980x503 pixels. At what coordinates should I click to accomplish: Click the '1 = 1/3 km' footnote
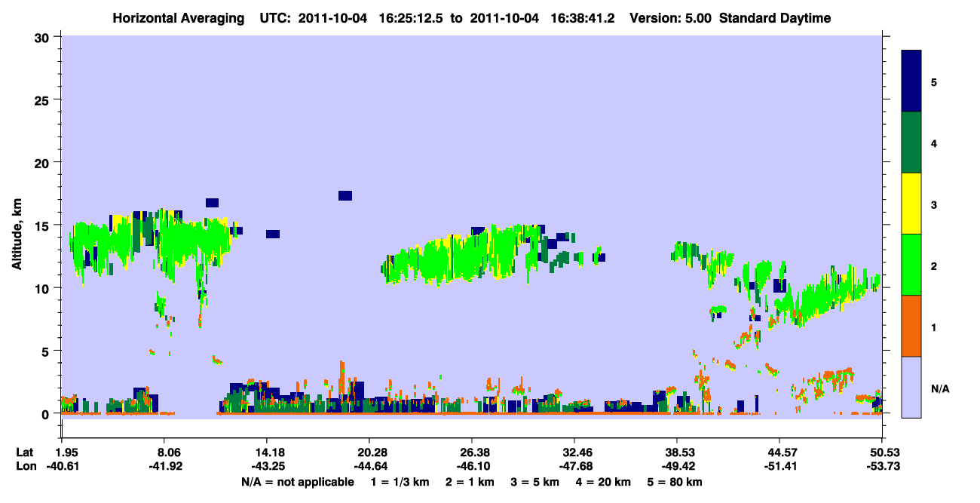click(x=400, y=482)
